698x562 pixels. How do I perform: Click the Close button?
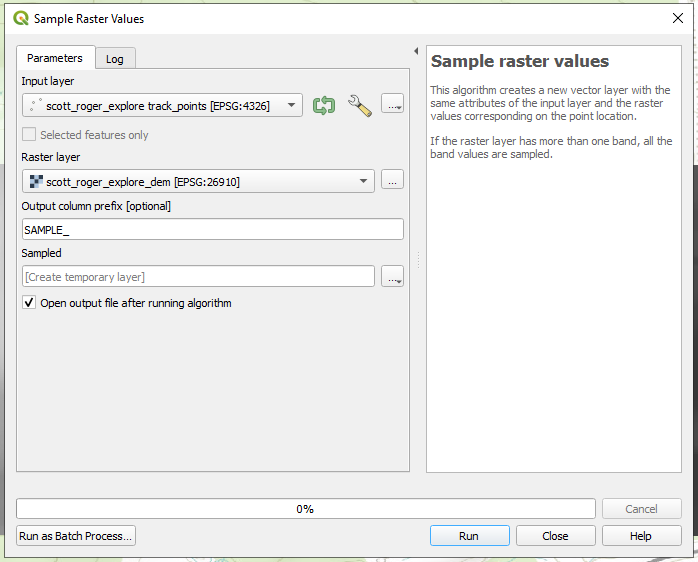pos(556,536)
